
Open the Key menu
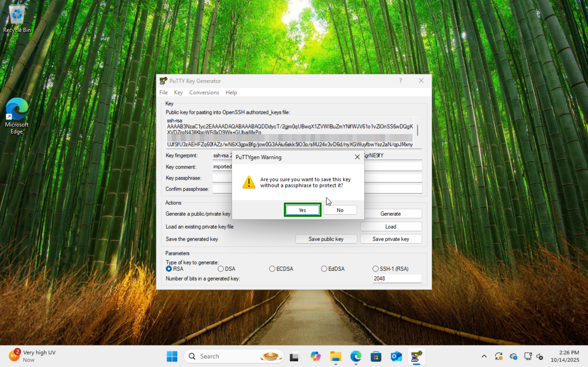[178, 93]
